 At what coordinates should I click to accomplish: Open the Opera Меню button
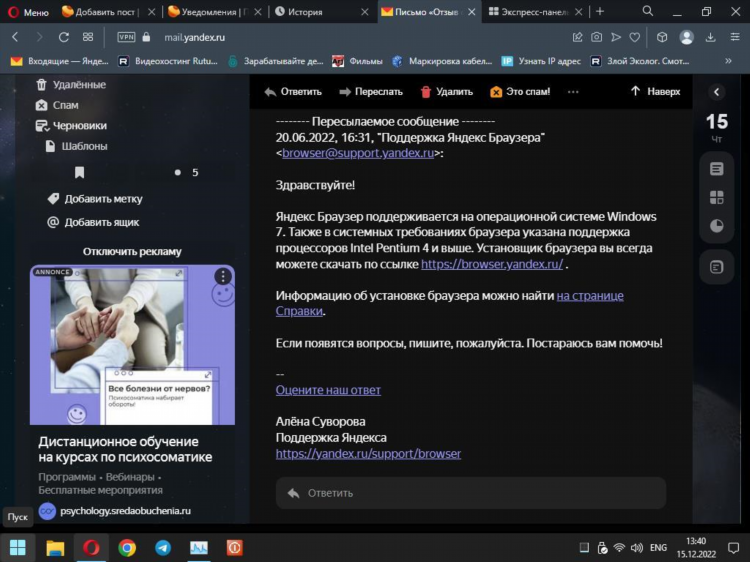click(29, 12)
